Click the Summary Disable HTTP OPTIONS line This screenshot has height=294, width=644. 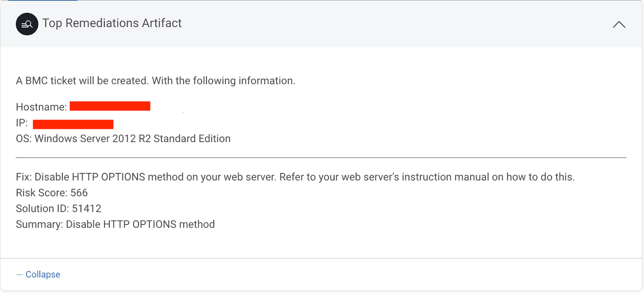coord(115,224)
